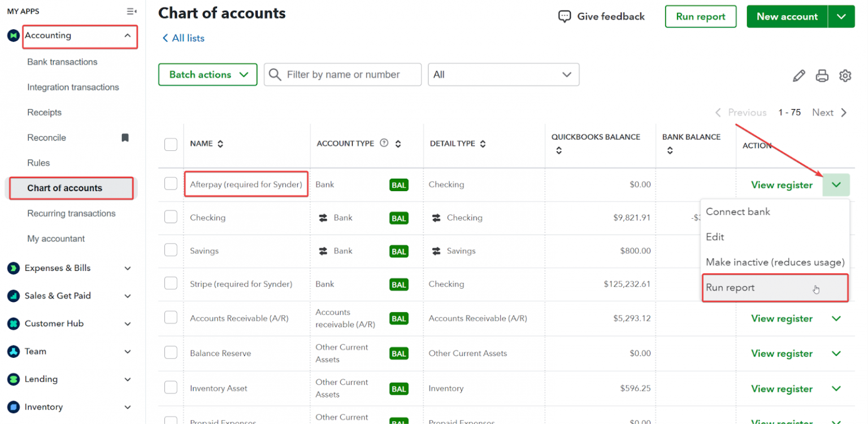Open the help icon beside ACCOUNT TYPE header
The width and height of the screenshot is (868, 424).
tap(384, 143)
